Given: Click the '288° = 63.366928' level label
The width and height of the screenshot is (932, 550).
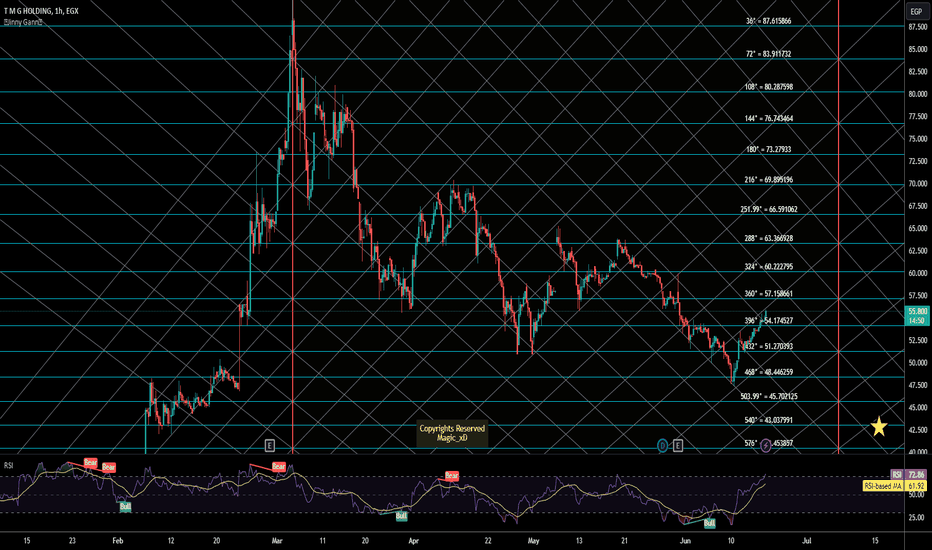Looking at the screenshot, I should tap(769, 238).
